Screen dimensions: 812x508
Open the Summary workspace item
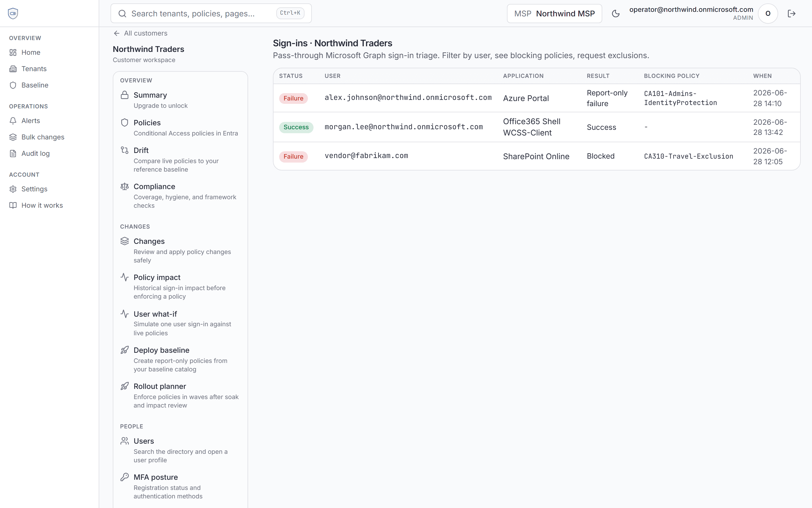[x=180, y=100]
